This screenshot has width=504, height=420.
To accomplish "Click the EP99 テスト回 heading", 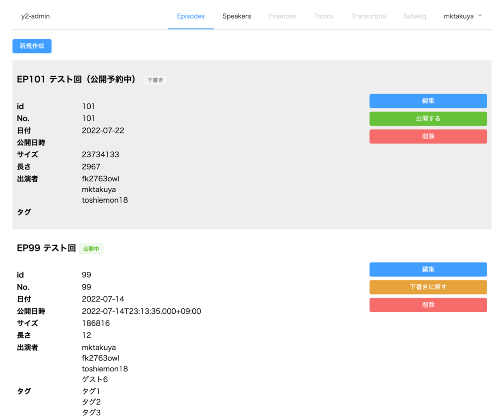I will point(46,248).
